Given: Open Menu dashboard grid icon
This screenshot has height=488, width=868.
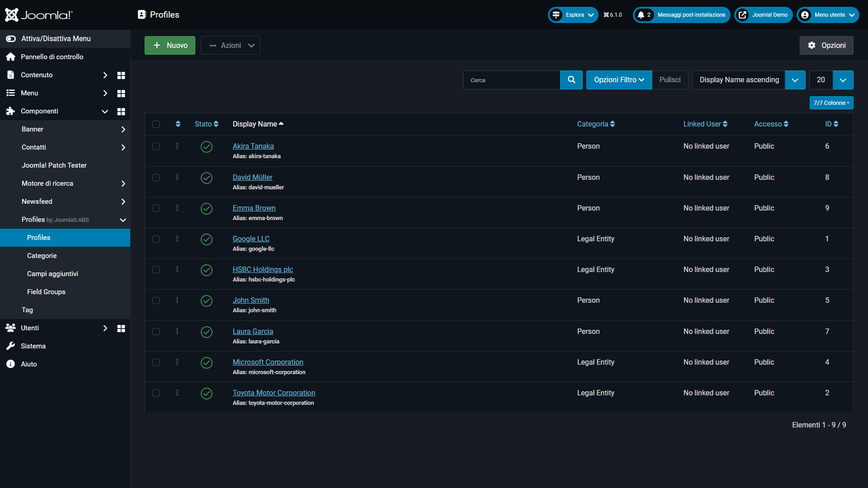Looking at the screenshot, I should [x=121, y=93].
